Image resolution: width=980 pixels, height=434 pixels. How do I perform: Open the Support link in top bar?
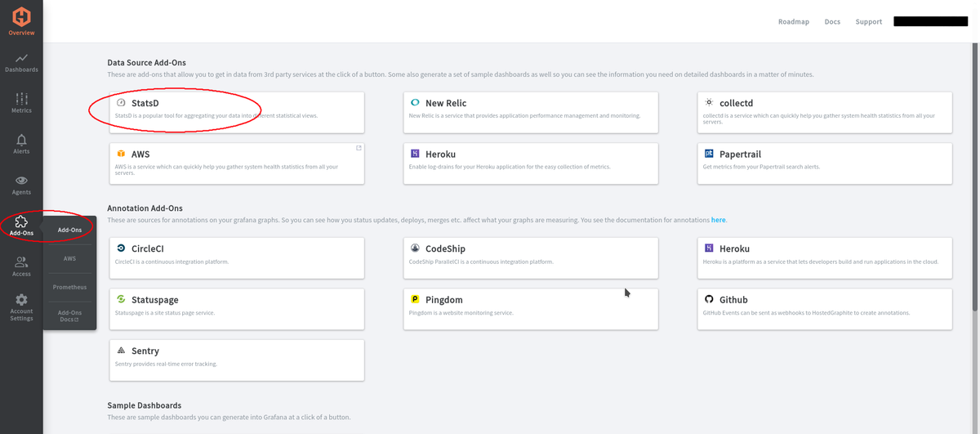[868, 21]
